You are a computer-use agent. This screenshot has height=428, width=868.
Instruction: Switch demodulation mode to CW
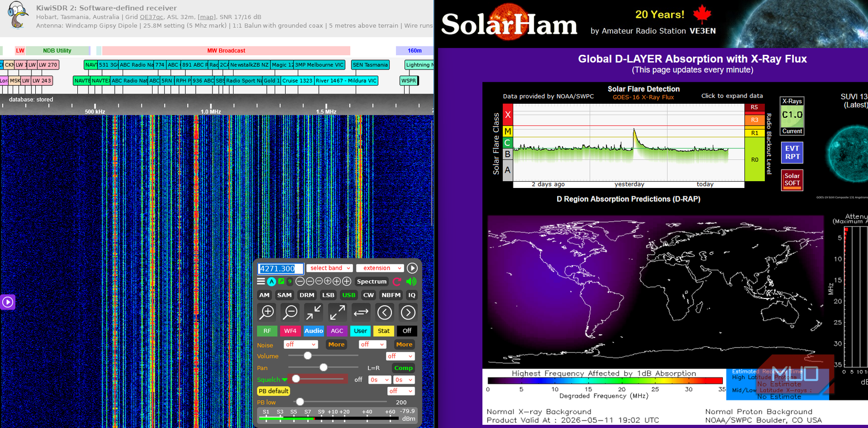pyautogui.click(x=369, y=295)
